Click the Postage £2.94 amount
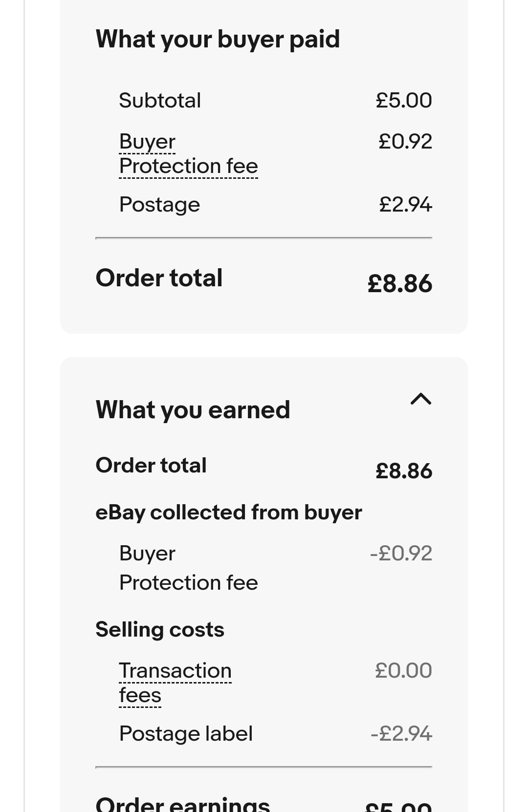528x812 pixels. pyautogui.click(x=405, y=204)
